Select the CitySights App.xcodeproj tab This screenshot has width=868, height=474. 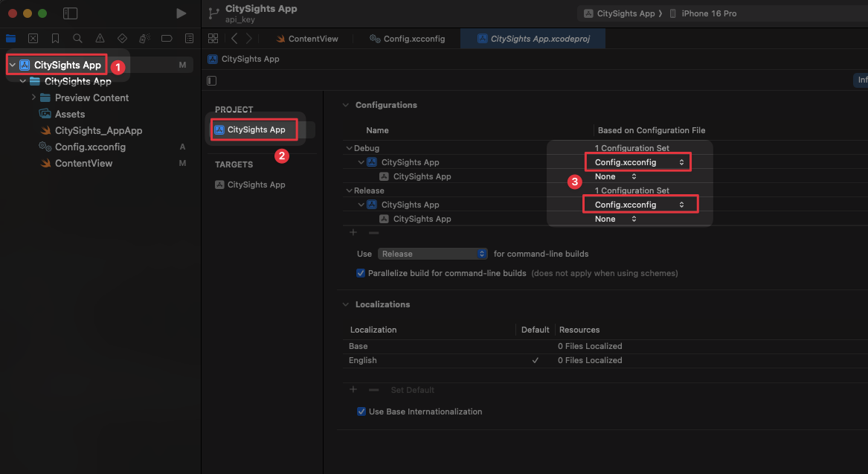(533, 38)
